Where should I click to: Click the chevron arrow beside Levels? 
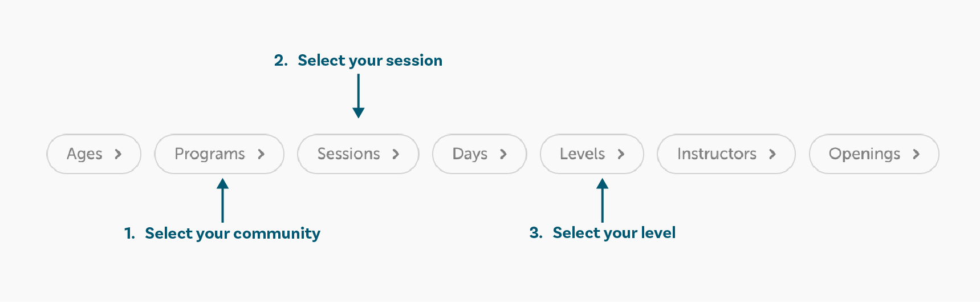point(621,154)
